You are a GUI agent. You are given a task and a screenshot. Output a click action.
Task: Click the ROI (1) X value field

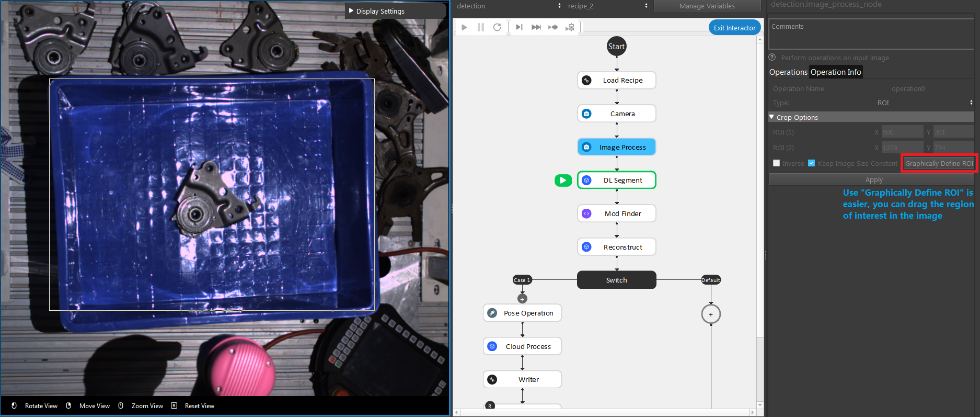902,132
